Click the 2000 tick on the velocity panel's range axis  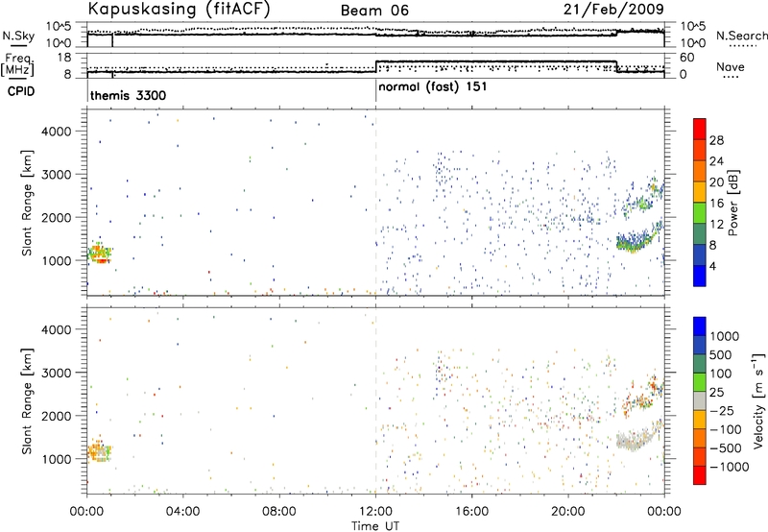[x=57, y=416]
